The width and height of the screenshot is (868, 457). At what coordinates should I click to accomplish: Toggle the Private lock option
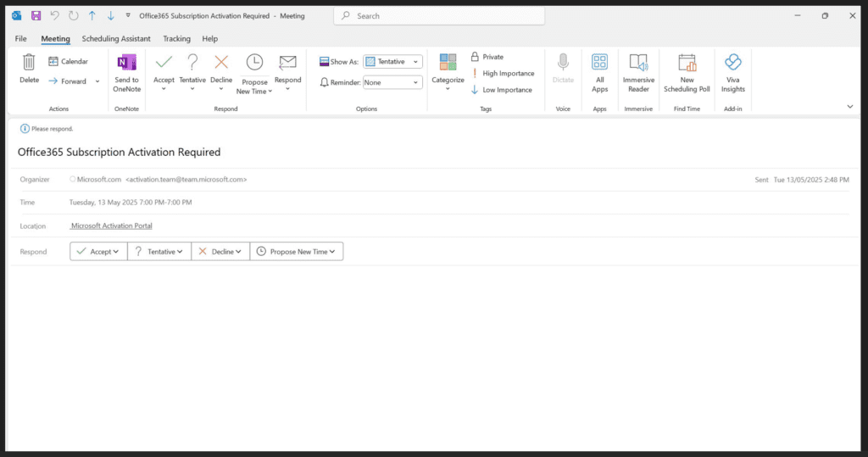(487, 57)
